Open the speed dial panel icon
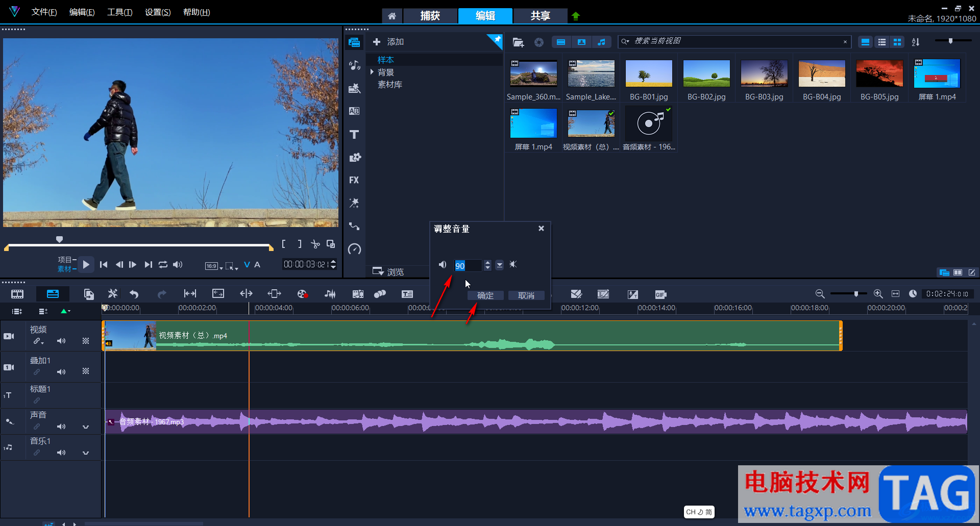 pos(354,249)
